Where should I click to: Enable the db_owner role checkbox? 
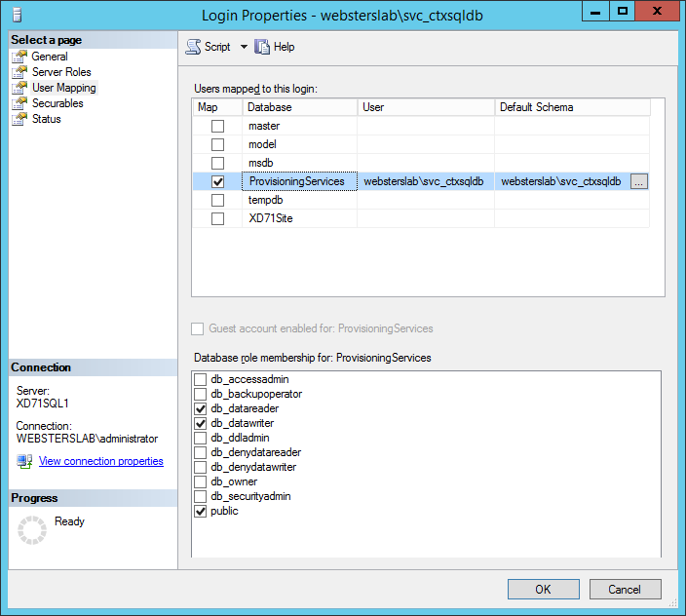pyautogui.click(x=201, y=481)
